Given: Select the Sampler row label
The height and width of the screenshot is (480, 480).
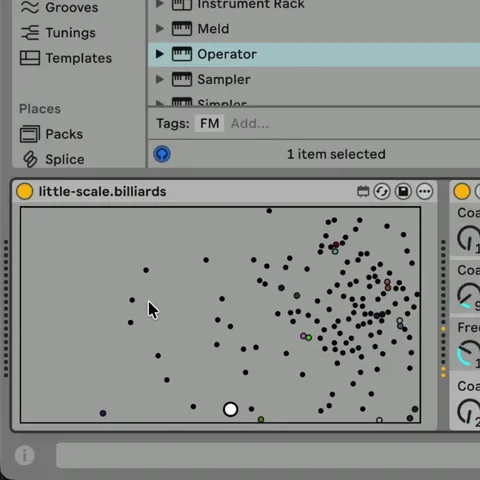Looking at the screenshot, I should (x=224, y=80).
